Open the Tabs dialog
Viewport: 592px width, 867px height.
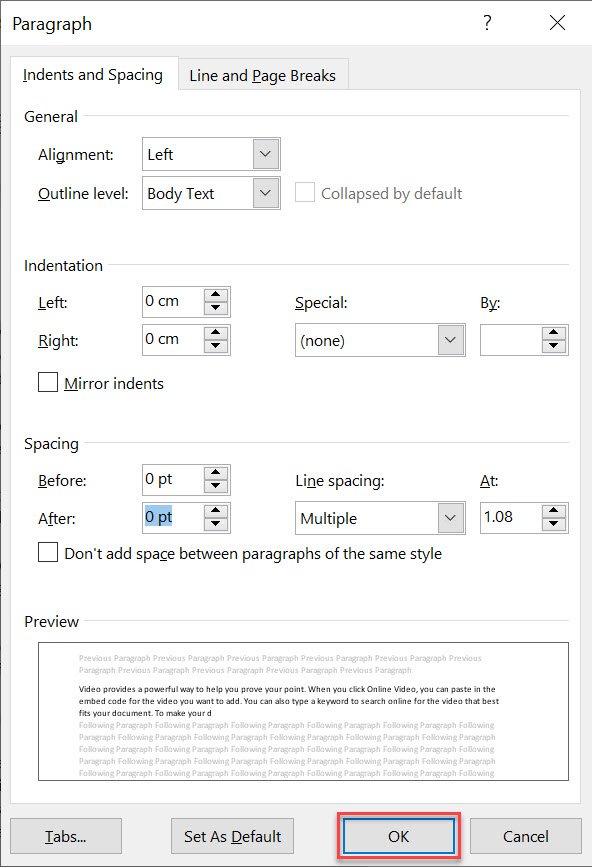(x=64, y=836)
